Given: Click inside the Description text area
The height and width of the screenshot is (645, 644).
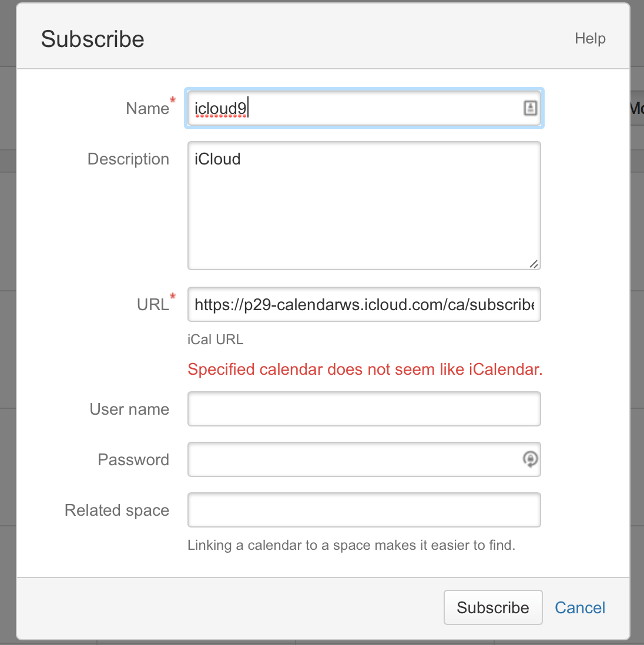Looking at the screenshot, I should (364, 206).
